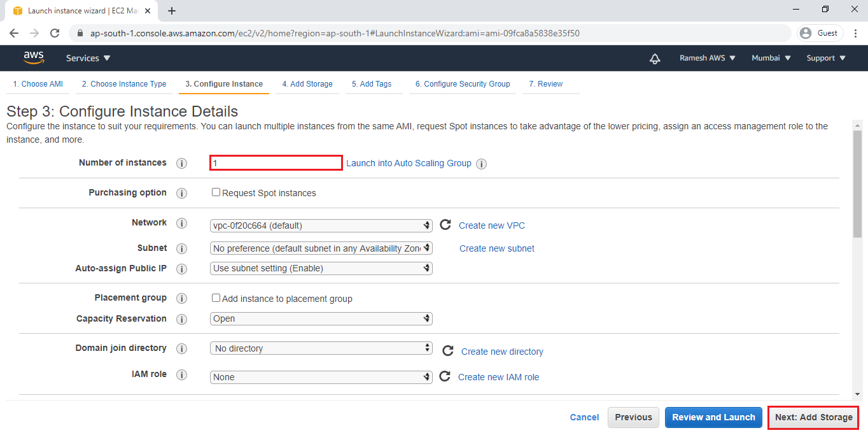Go to step 6 Configure Security Group
The height and width of the screenshot is (435, 868).
click(x=463, y=84)
